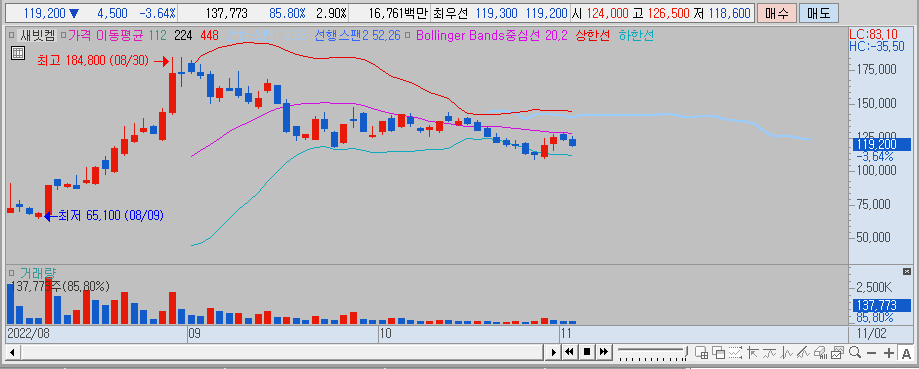Click the 4,500 price change value
The width and height of the screenshot is (919, 369).
[112, 13]
